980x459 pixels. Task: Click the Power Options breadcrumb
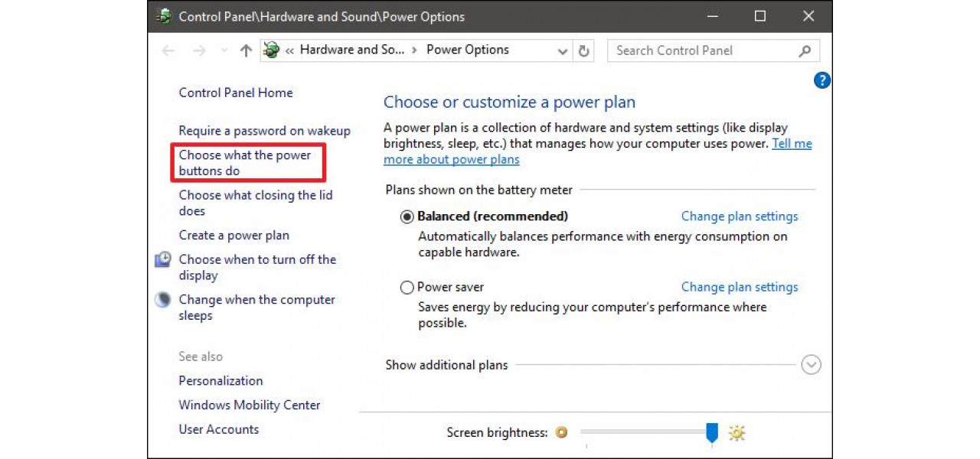[x=468, y=50]
